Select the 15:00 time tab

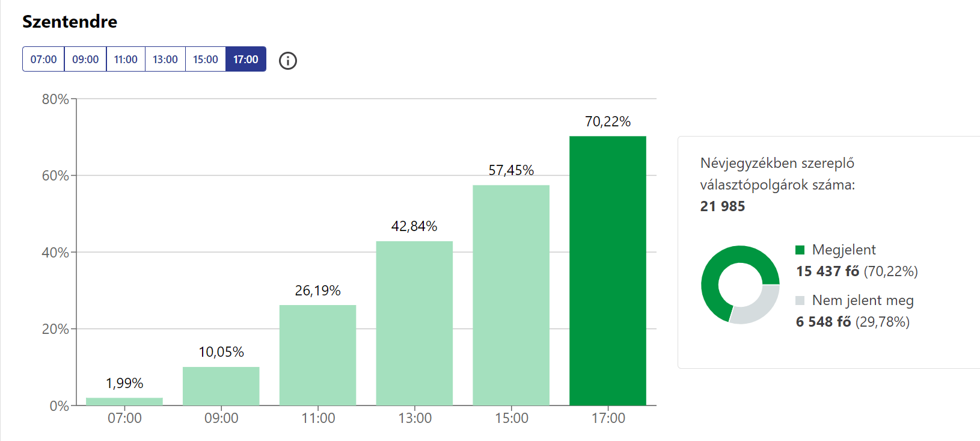(x=206, y=60)
